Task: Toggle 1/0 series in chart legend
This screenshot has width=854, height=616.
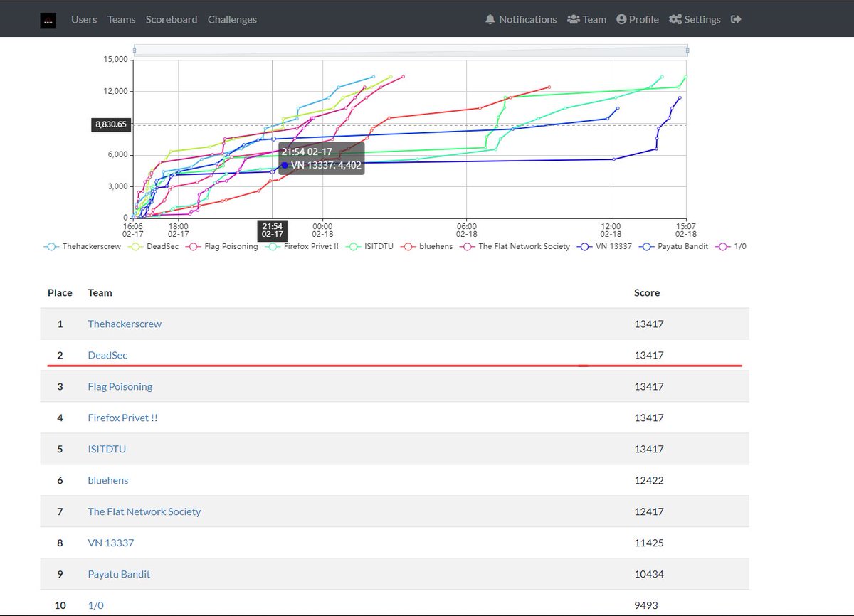Action: (730, 246)
